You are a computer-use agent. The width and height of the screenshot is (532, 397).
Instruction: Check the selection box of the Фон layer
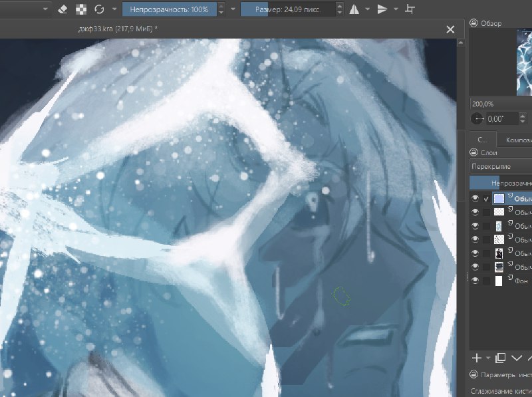[x=486, y=281]
